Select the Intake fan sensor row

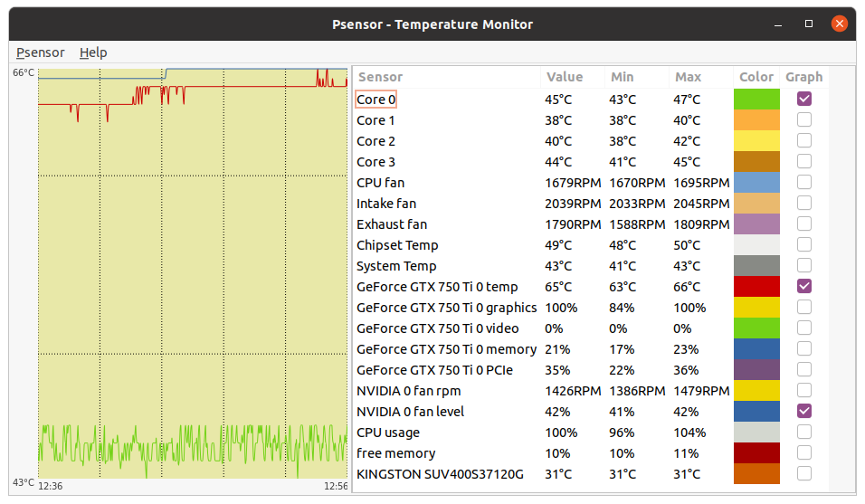[386, 204]
